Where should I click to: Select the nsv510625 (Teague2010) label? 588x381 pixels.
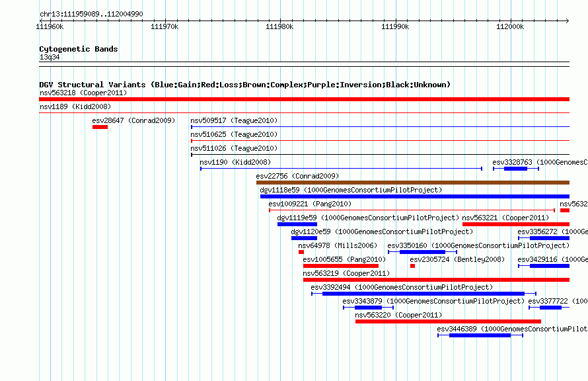click(x=234, y=134)
